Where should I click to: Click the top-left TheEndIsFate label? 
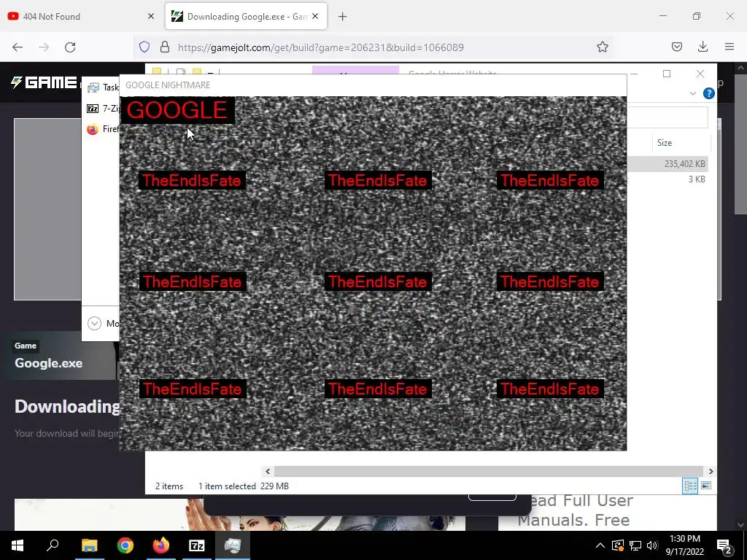[x=192, y=181]
